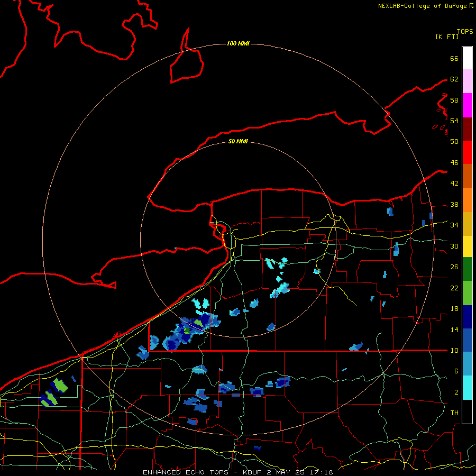This screenshot has width=476, height=476.
Task: Click the white top color swatch in legend
Action: [467, 58]
